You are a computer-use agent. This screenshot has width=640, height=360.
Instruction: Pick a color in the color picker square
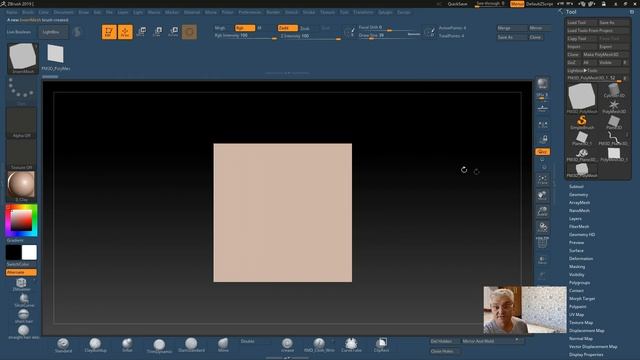(21, 220)
